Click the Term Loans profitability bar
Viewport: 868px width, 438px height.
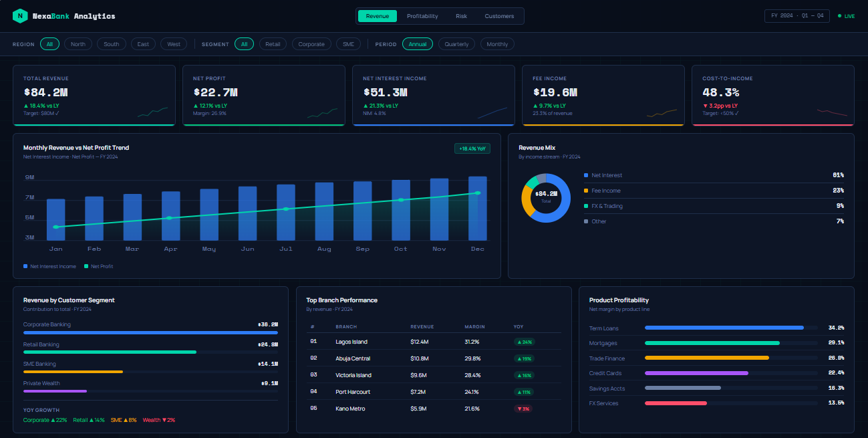[x=731, y=328]
